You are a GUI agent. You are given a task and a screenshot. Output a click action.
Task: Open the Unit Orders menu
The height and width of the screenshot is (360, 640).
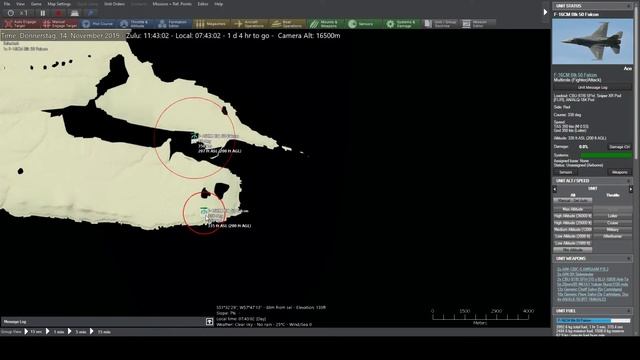[x=115, y=4]
